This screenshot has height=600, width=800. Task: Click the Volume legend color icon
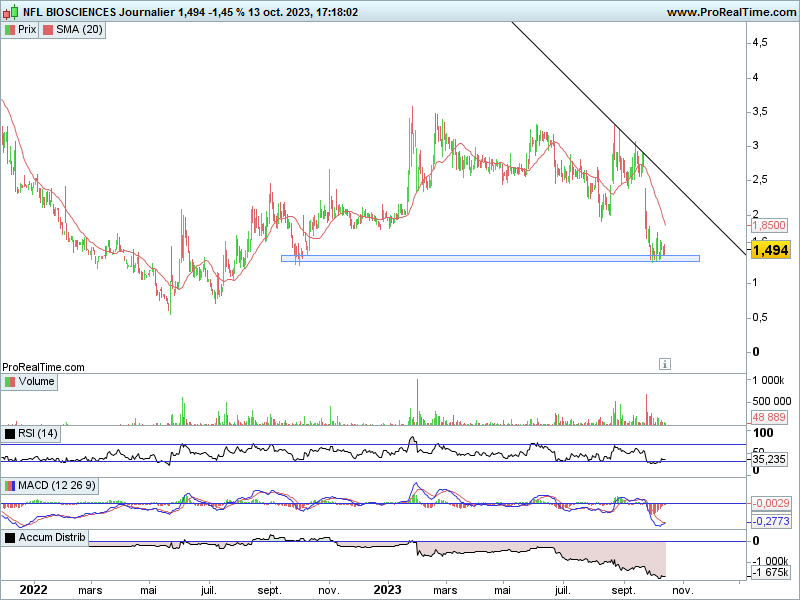click(x=10, y=382)
